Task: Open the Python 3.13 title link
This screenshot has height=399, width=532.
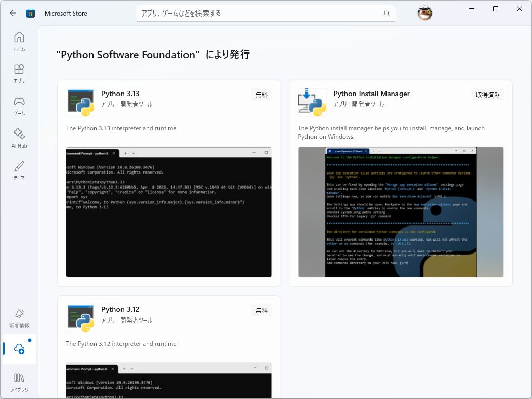Action: click(x=121, y=94)
